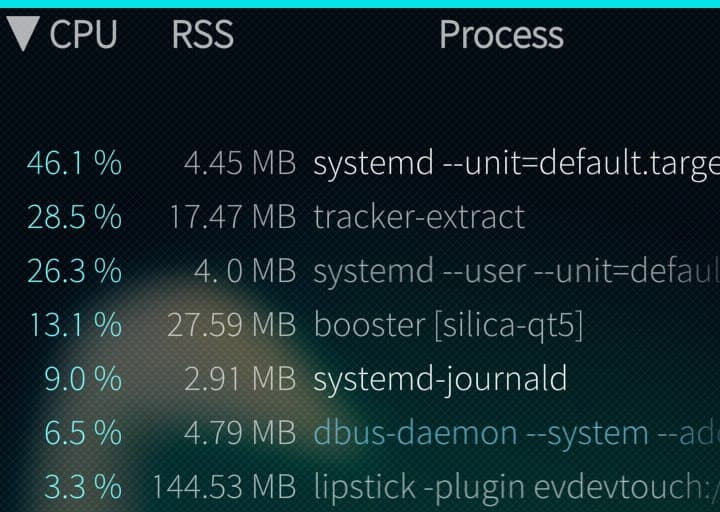Open the lipstick -plugin evdevtouch process
Screen dimensions: 720x512
[517, 488]
